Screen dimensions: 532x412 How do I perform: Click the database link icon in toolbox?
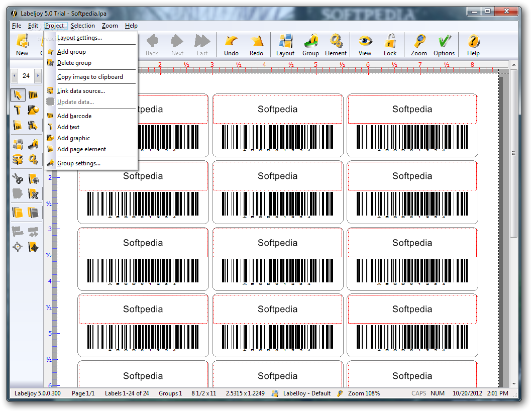(18, 159)
